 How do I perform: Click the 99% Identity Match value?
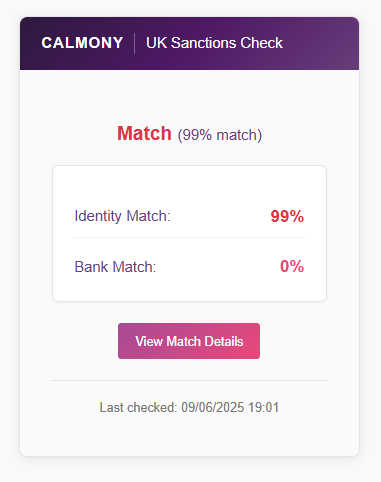point(287,216)
